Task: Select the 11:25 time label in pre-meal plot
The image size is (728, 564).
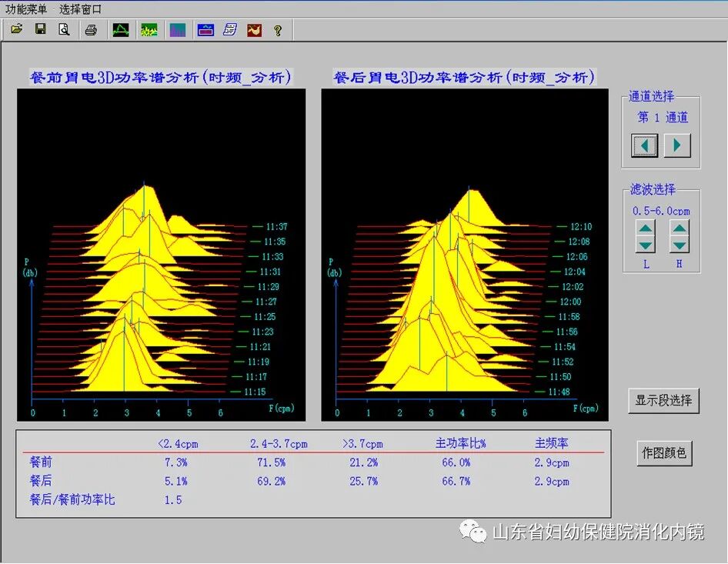Action: [x=265, y=316]
